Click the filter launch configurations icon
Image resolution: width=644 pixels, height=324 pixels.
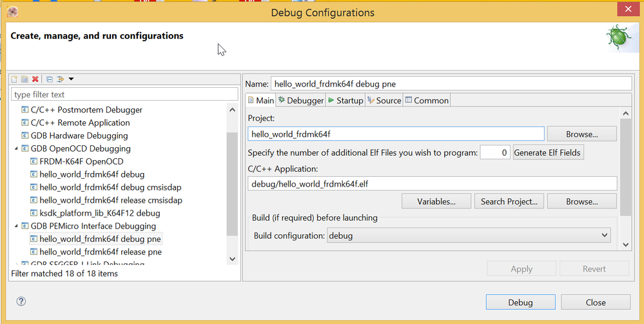pyautogui.click(x=61, y=79)
